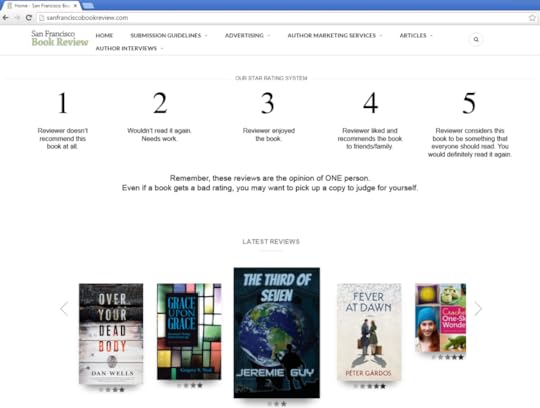Open SUBMISSION GUIDELINES menu
The height and width of the screenshot is (408, 540).
click(x=166, y=35)
